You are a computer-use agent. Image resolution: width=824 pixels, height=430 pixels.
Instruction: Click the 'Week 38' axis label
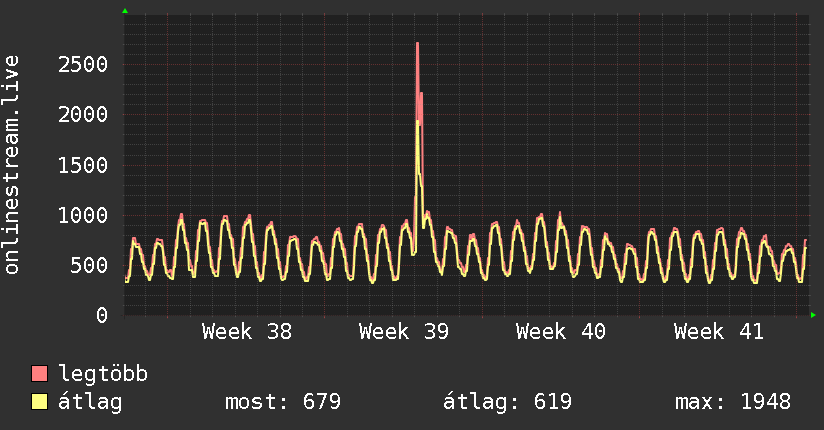click(x=246, y=332)
